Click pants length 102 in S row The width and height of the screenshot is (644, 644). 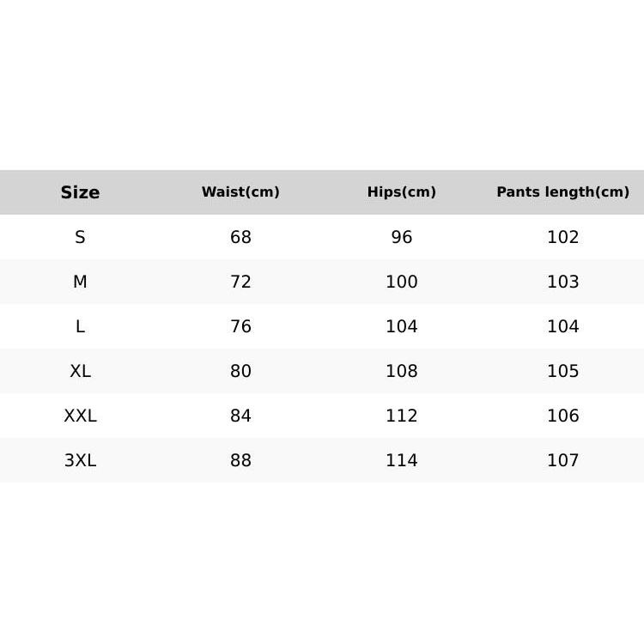[x=563, y=237]
